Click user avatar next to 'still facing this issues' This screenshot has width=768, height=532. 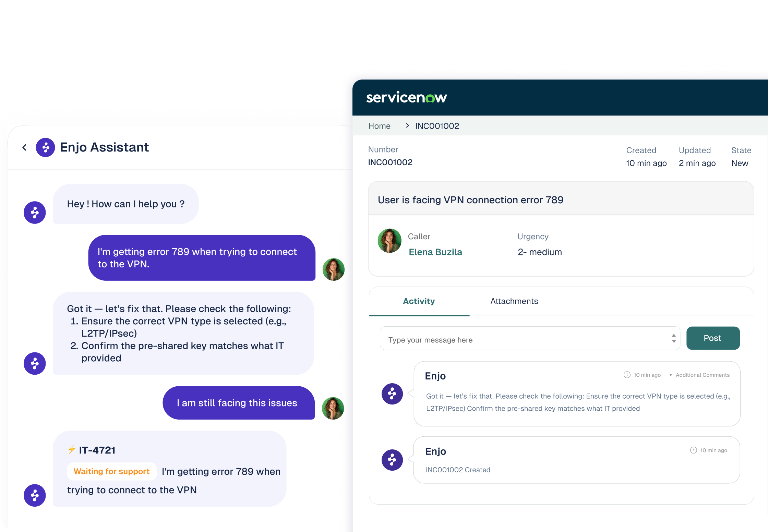tap(333, 408)
